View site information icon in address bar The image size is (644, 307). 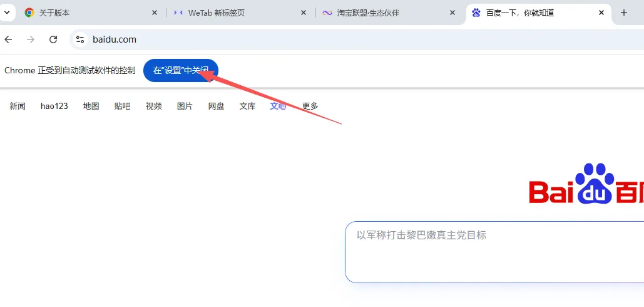point(79,39)
